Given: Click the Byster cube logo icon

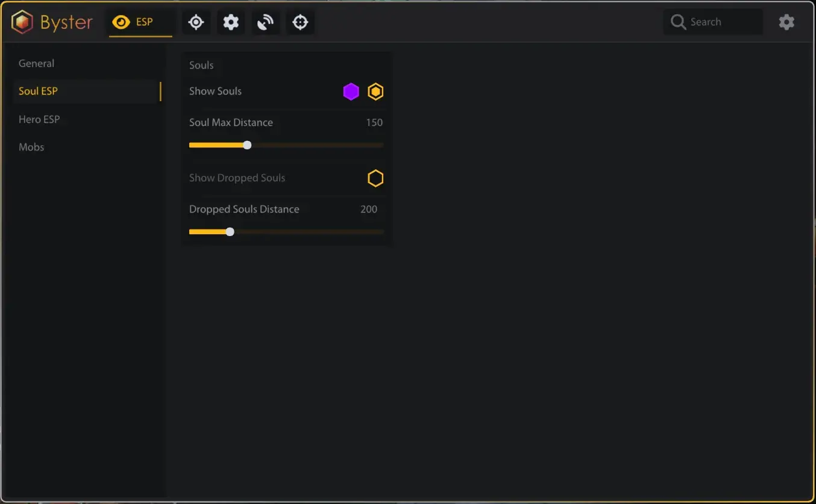Looking at the screenshot, I should tap(22, 22).
